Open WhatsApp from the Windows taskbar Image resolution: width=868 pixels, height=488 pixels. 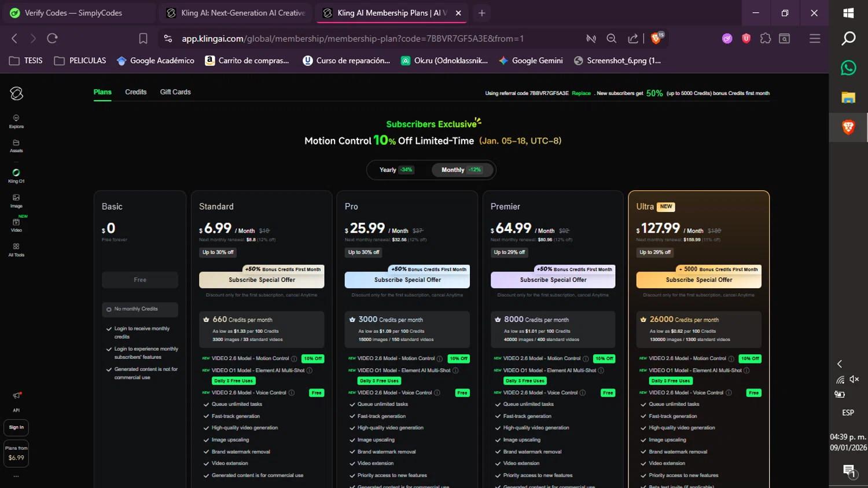pyautogui.click(x=848, y=68)
